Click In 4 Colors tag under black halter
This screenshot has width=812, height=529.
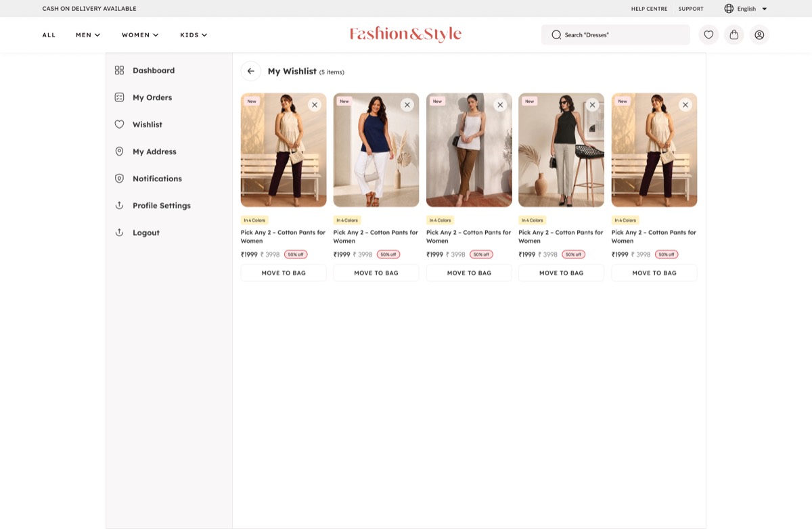pos(532,220)
